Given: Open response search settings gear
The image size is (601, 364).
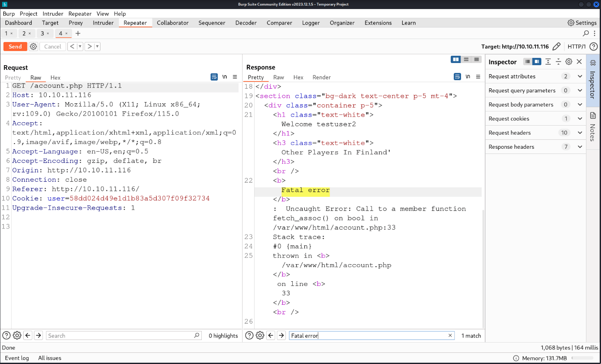Looking at the screenshot, I should click(x=260, y=336).
